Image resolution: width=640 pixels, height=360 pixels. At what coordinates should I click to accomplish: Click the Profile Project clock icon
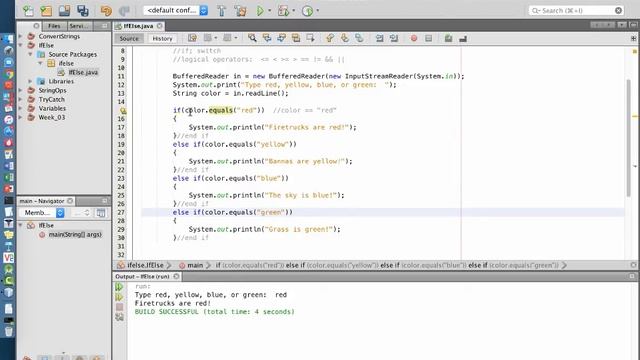click(307, 11)
